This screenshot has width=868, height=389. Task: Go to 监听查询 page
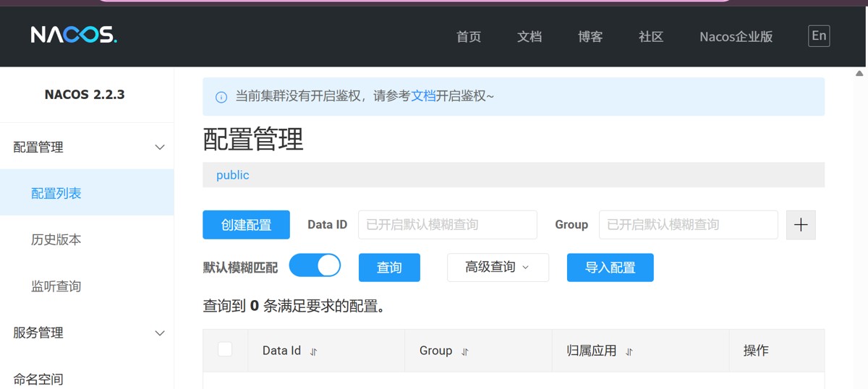tap(56, 286)
